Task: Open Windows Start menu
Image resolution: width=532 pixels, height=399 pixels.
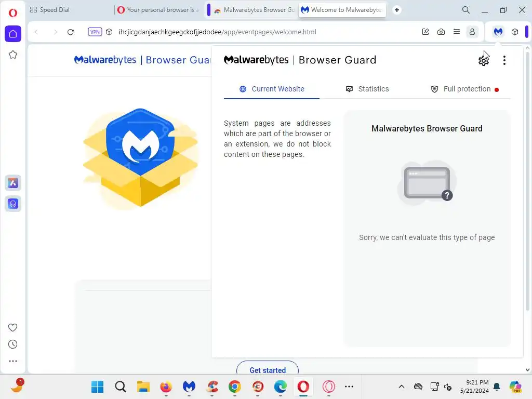Action: coord(97,387)
